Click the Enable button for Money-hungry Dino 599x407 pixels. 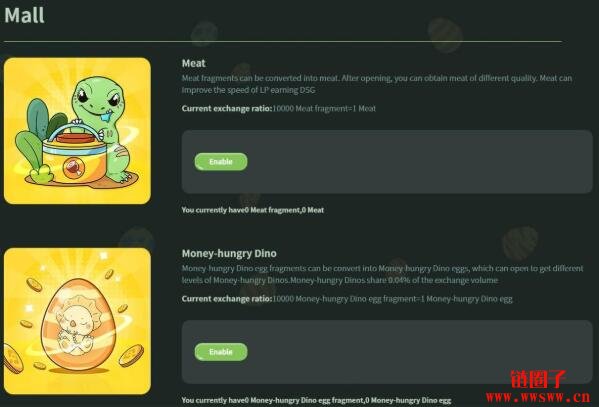(221, 352)
